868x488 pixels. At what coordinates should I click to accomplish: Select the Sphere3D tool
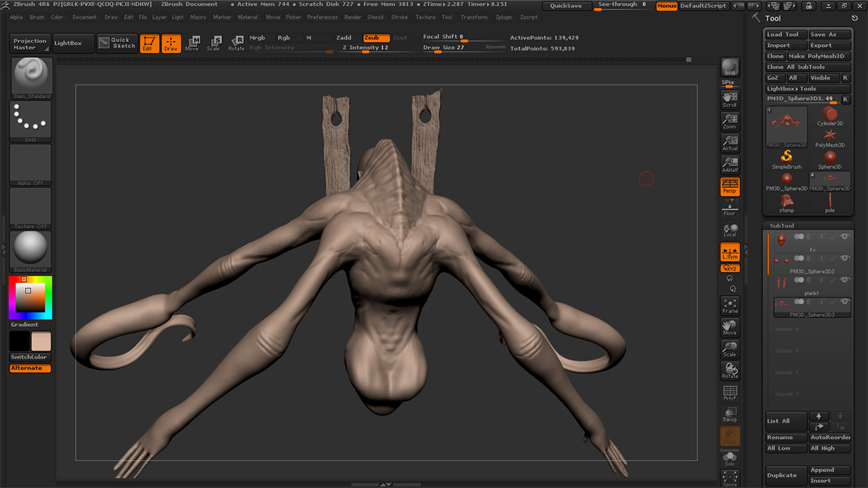tap(830, 160)
